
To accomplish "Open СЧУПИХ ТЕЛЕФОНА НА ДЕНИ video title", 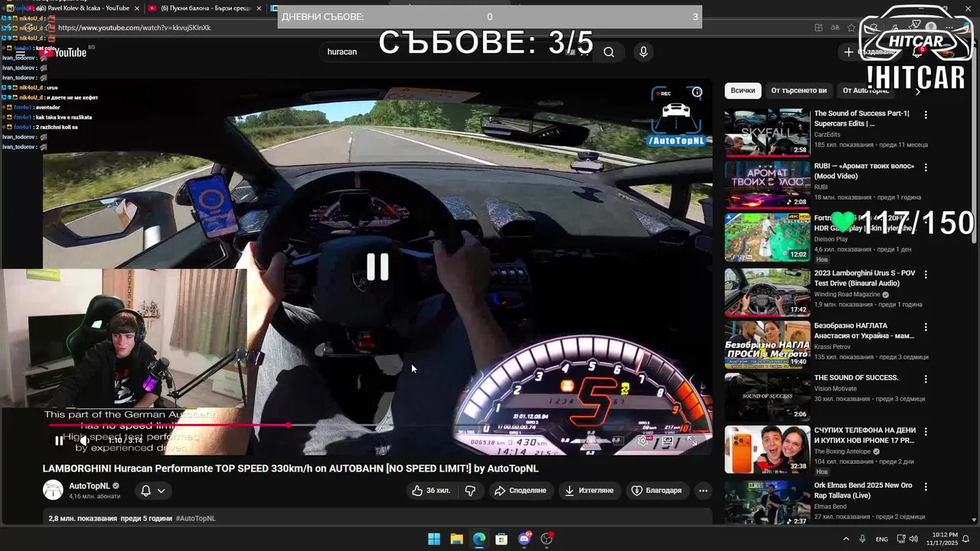I will 864,435.
